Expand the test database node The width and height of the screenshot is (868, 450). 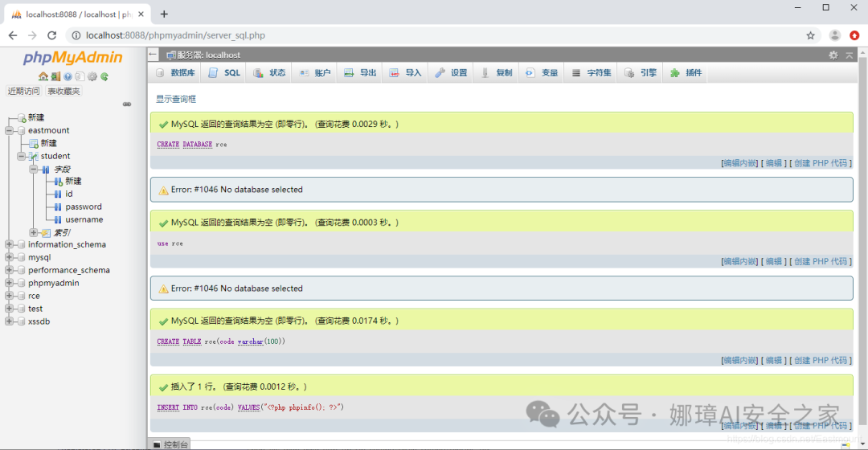click(x=9, y=309)
